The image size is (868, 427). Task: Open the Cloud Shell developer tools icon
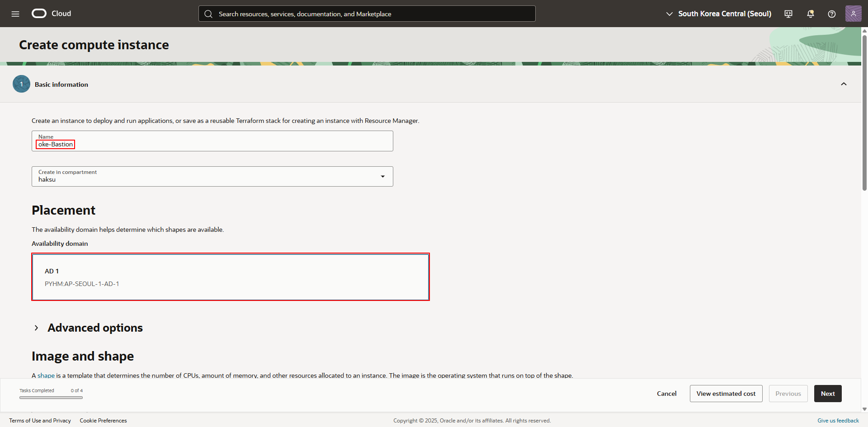pyautogui.click(x=788, y=14)
